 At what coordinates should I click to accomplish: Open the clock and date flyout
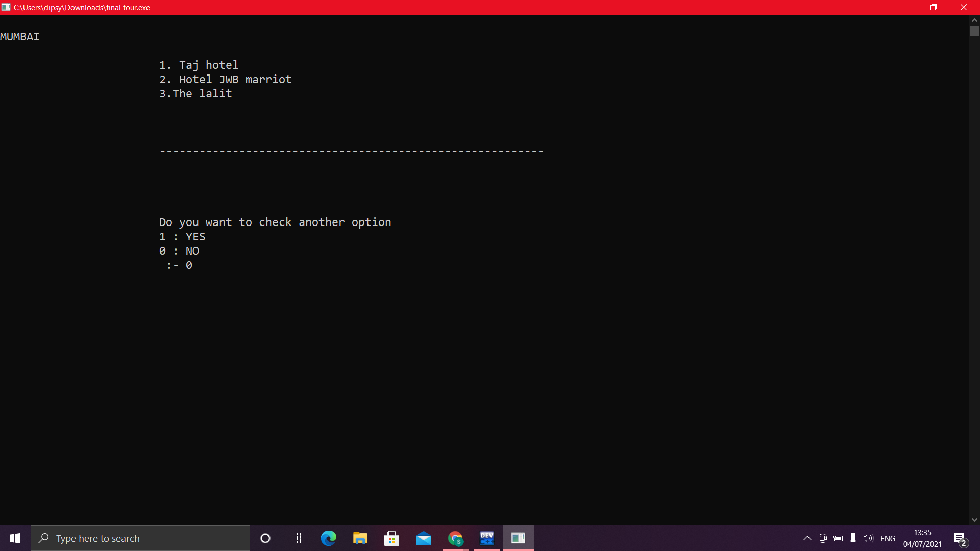pyautogui.click(x=922, y=538)
